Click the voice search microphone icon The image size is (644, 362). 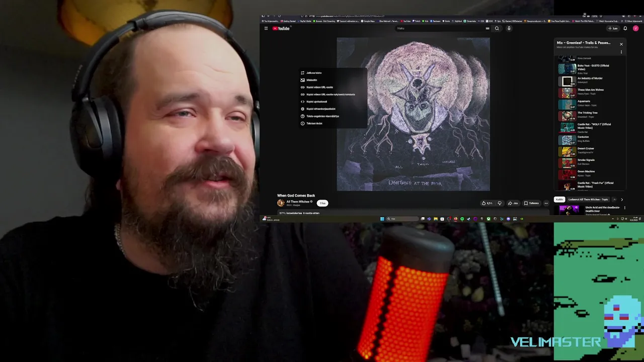(509, 28)
